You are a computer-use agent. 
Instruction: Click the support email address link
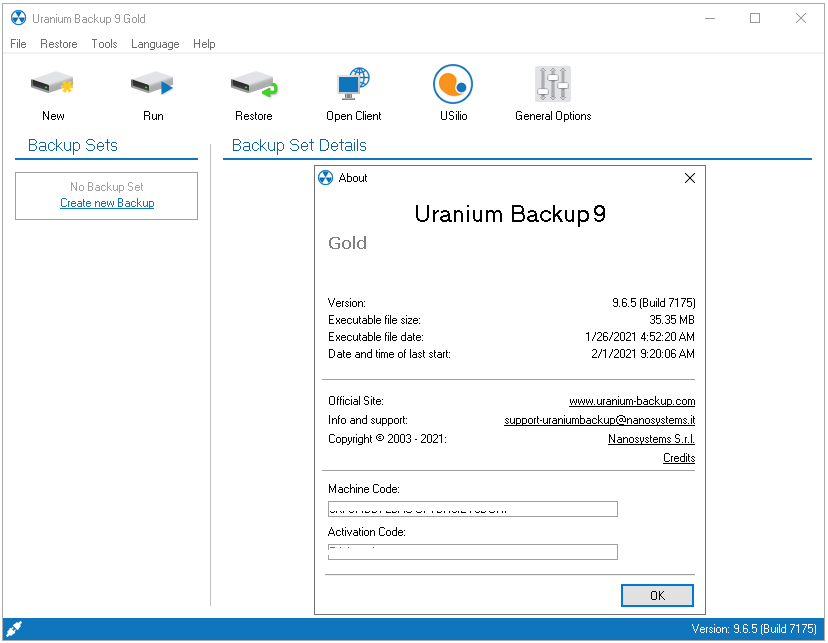[x=599, y=420]
